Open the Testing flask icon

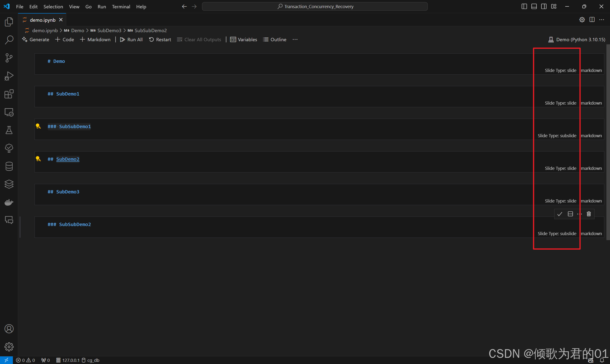click(9, 130)
